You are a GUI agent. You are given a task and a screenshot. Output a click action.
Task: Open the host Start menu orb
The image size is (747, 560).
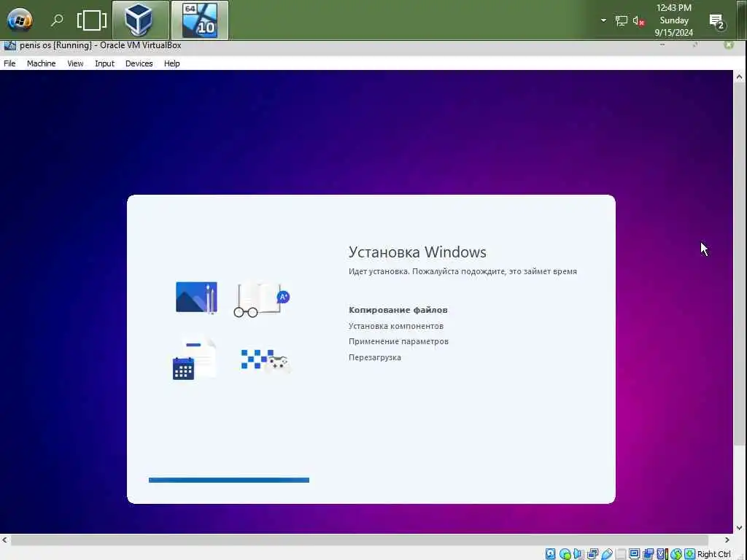pyautogui.click(x=20, y=20)
